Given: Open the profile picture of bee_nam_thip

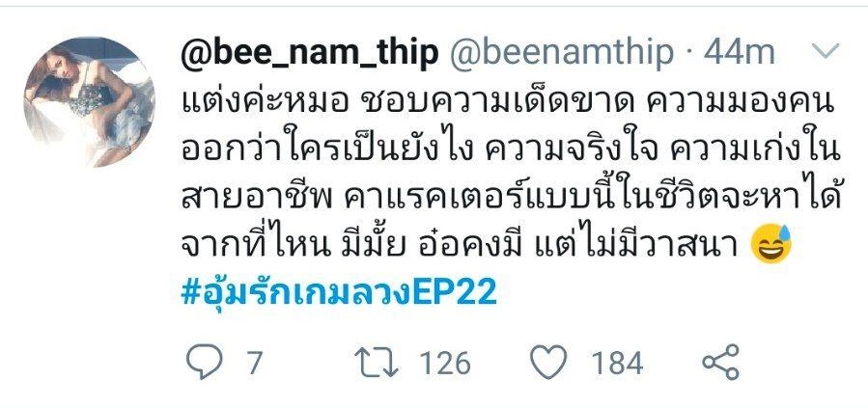Looking at the screenshot, I should click(90, 102).
